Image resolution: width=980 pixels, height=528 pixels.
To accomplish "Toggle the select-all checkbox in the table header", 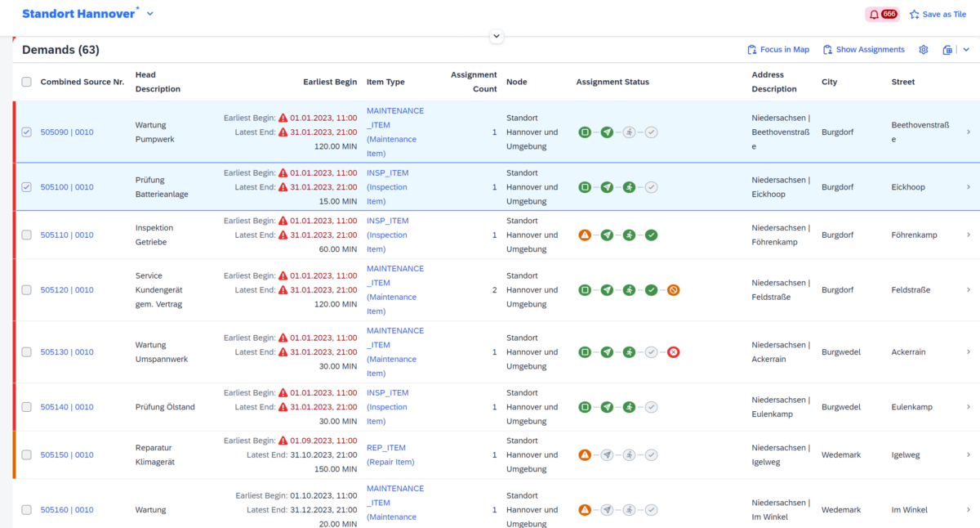I will pyautogui.click(x=26, y=82).
